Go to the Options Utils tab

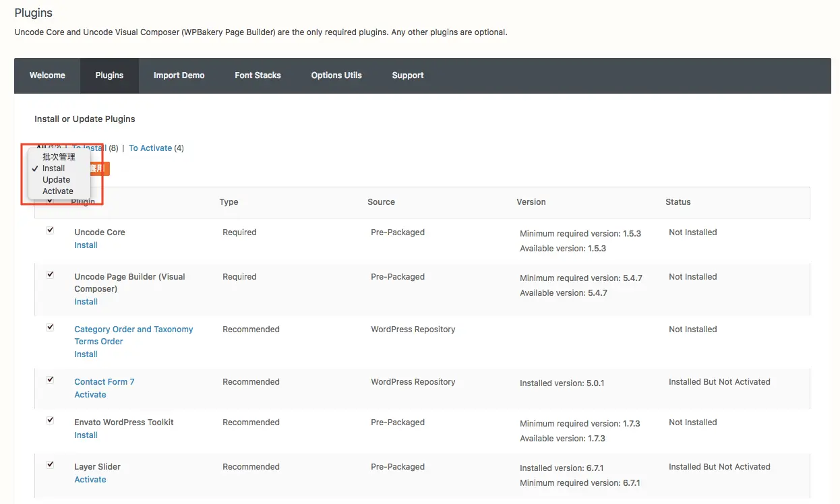(x=336, y=75)
